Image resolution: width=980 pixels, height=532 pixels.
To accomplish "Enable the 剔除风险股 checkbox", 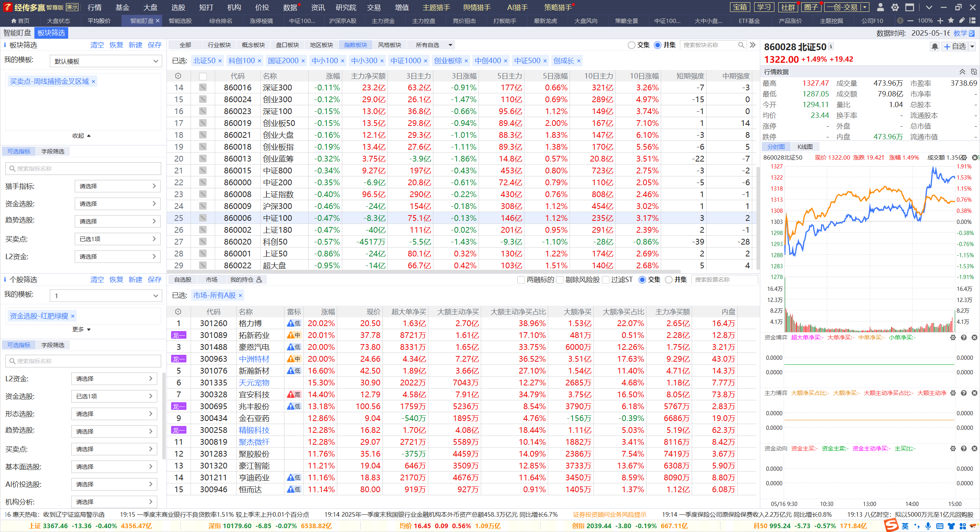I will (560, 280).
